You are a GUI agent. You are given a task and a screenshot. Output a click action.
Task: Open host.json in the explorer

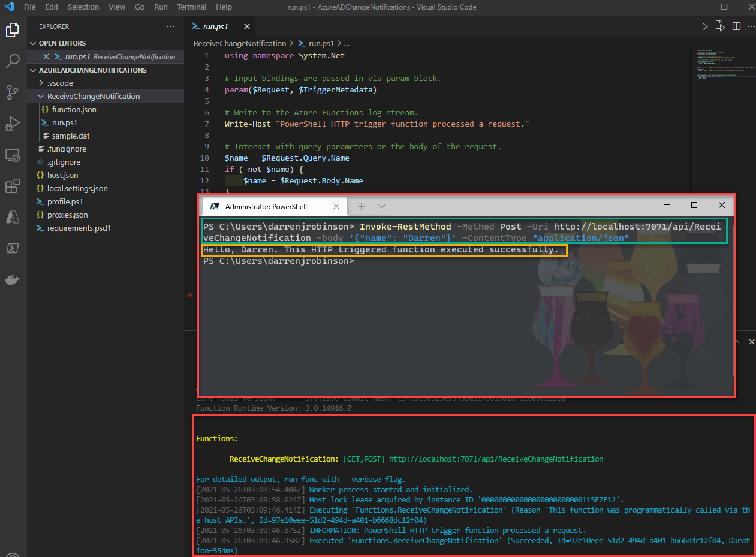click(105, 175)
